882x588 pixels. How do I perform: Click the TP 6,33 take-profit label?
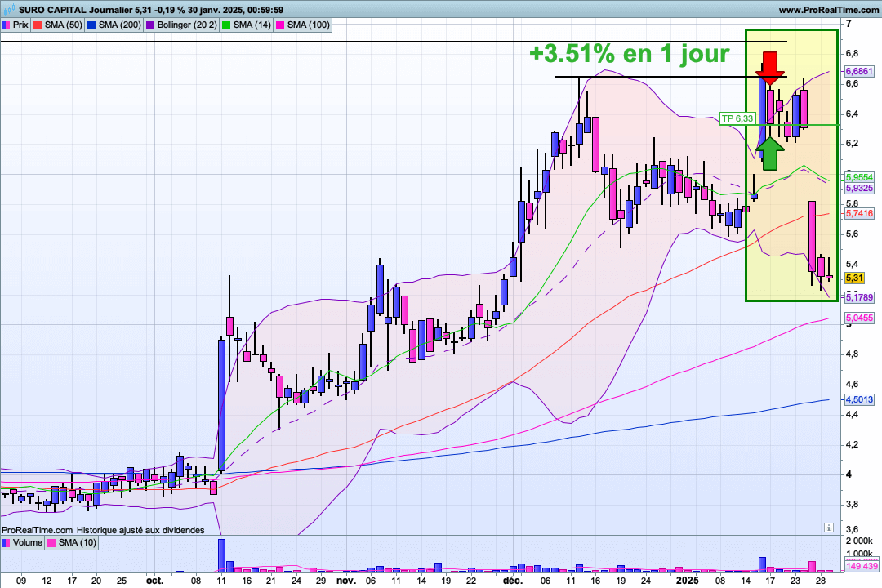(737, 118)
